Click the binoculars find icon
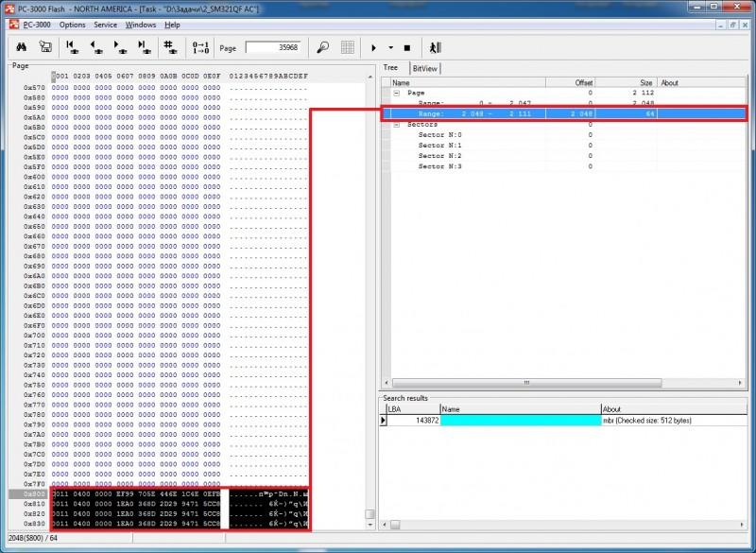The height and width of the screenshot is (553, 756). [x=21, y=47]
